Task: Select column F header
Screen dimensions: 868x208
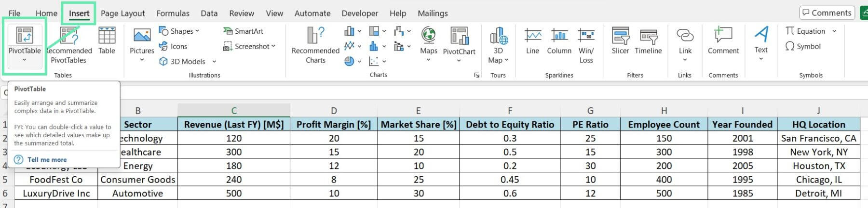Action: [x=510, y=110]
